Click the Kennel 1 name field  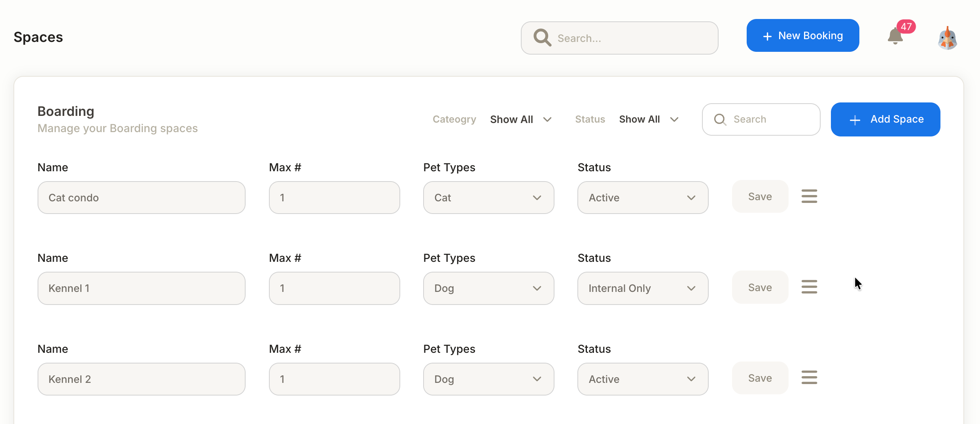(x=141, y=288)
